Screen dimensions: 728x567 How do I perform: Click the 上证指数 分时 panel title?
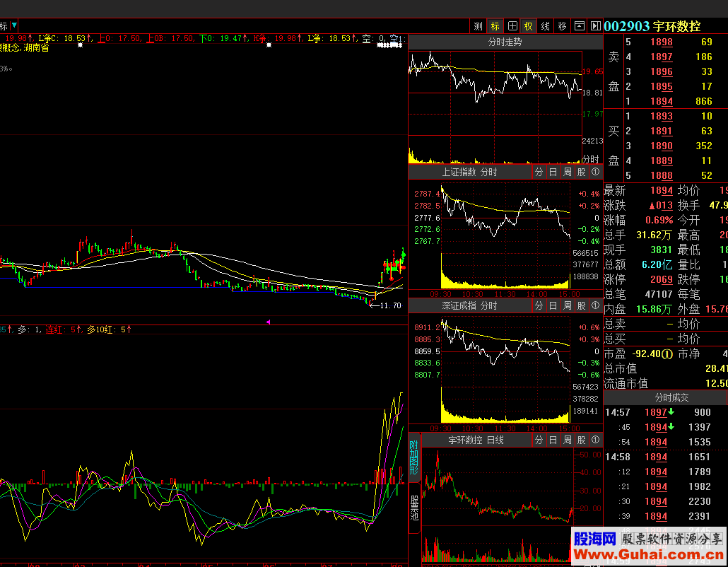[469, 173]
